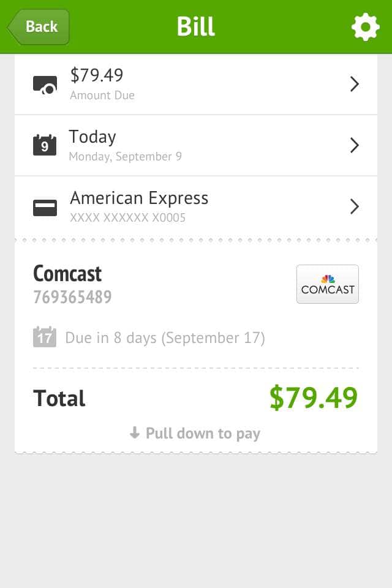The image size is (392, 588).
Task: Tap the Comcast biller name
Action: [67, 274]
